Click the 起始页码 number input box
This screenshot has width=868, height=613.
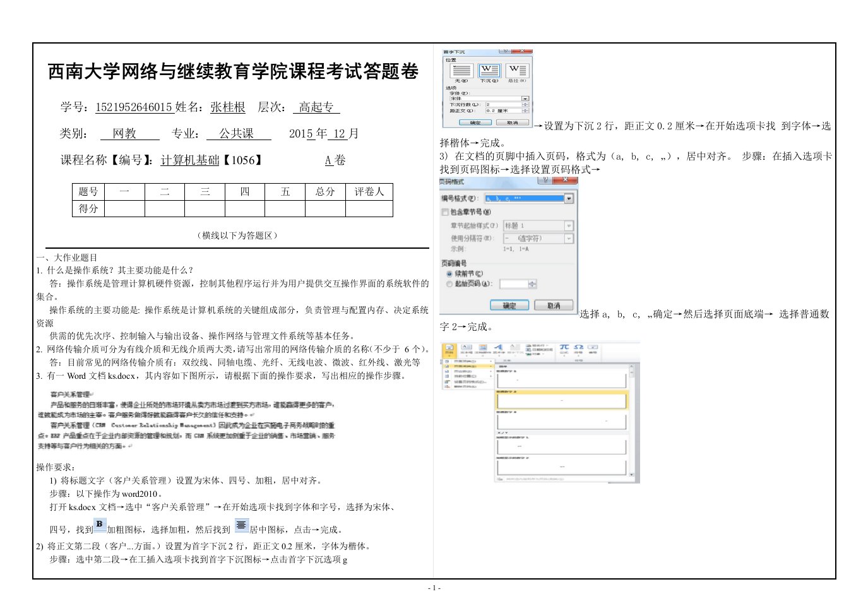pyautogui.click(x=514, y=284)
